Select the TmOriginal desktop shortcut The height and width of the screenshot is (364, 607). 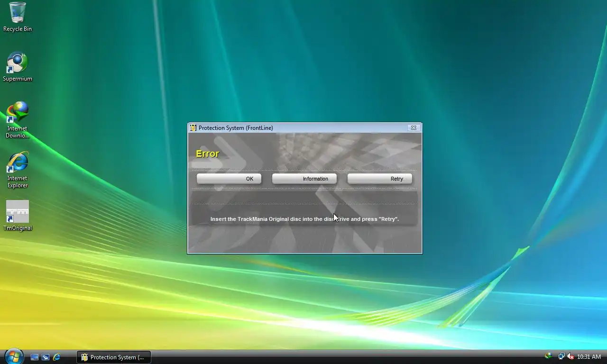pyautogui.click(x=18, y=216)
